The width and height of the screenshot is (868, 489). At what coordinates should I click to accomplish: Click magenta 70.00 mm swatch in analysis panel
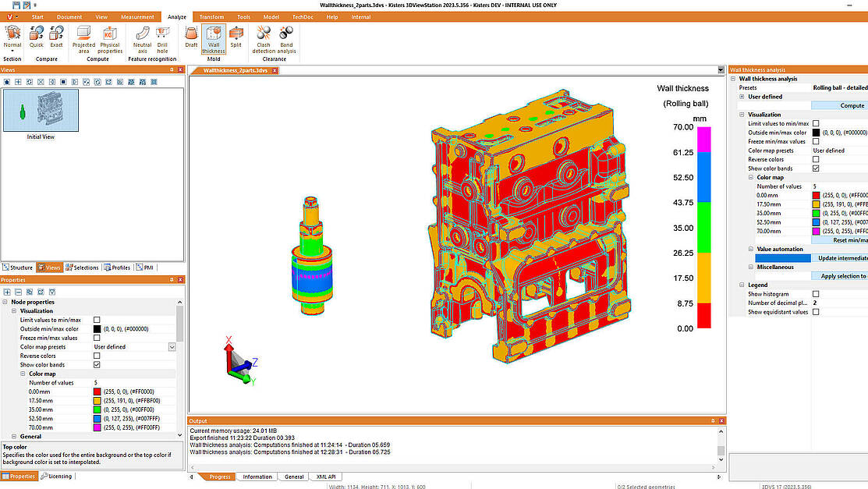point(816,232)
